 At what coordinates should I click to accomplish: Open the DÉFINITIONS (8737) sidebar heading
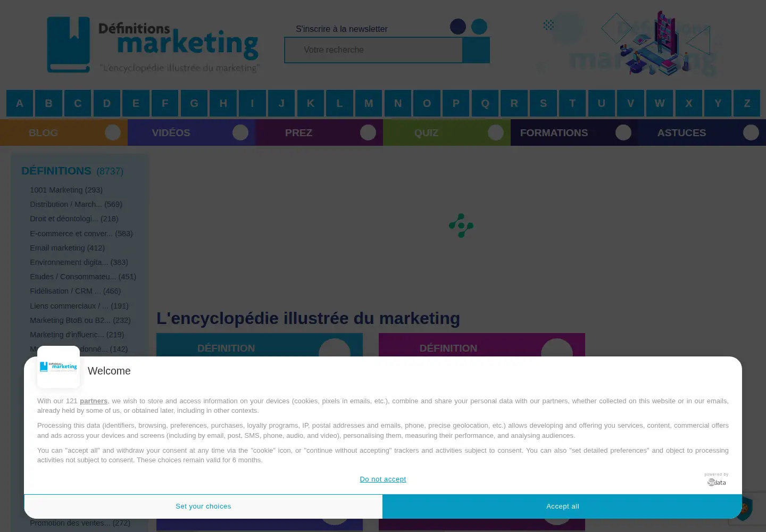pyautogui.click(x=72, y=171)
